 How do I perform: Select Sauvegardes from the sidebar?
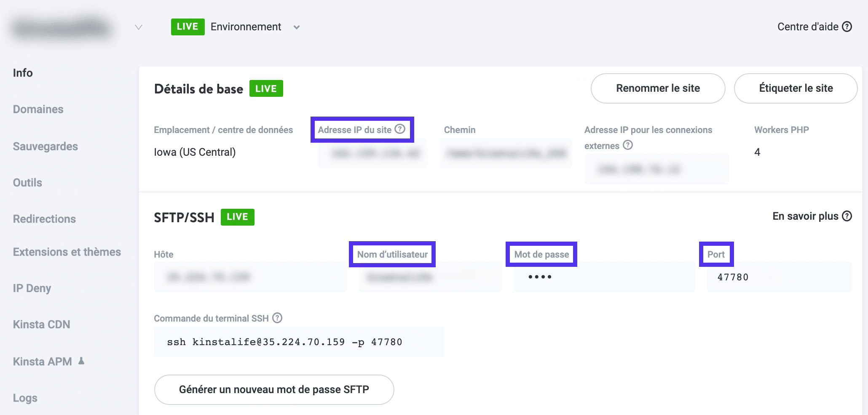pos(46,146)
